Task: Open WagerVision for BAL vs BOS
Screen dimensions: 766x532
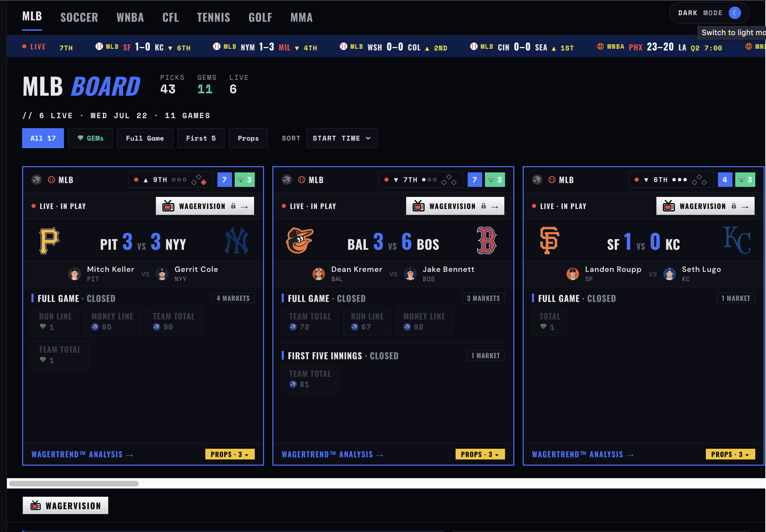Action: tap(455, 206)
